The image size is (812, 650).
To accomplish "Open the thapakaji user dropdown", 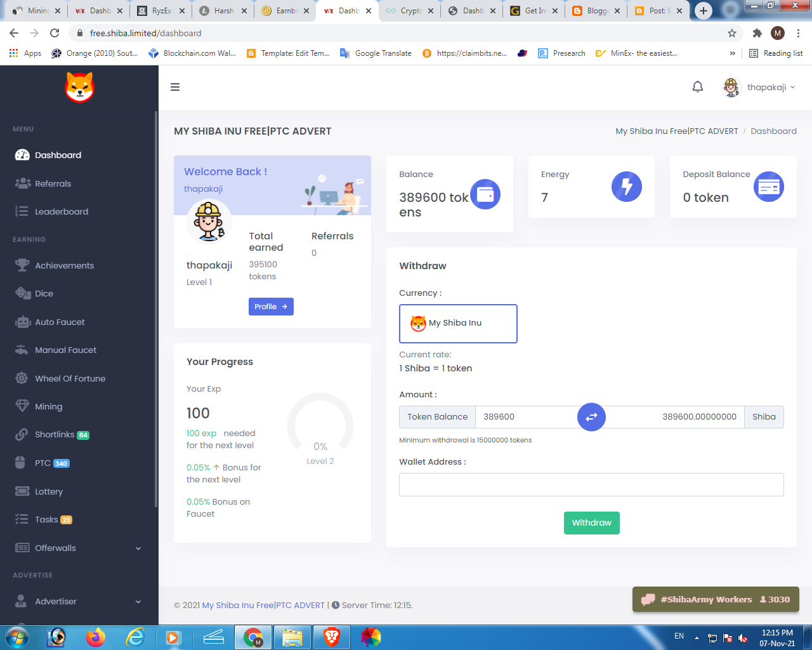I will (759, 87).
